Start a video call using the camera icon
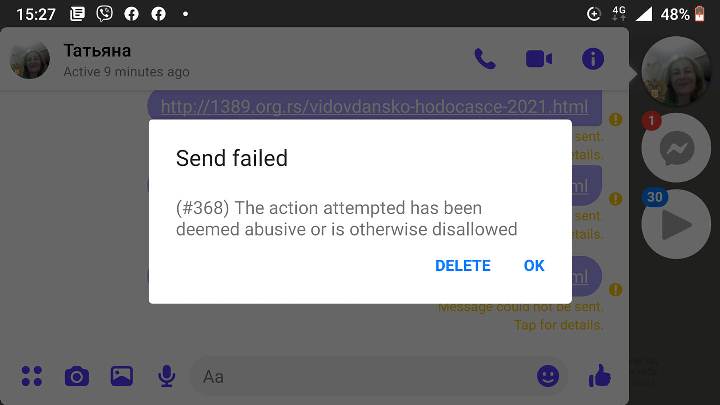The image size is (720, 405). [539, 59]
